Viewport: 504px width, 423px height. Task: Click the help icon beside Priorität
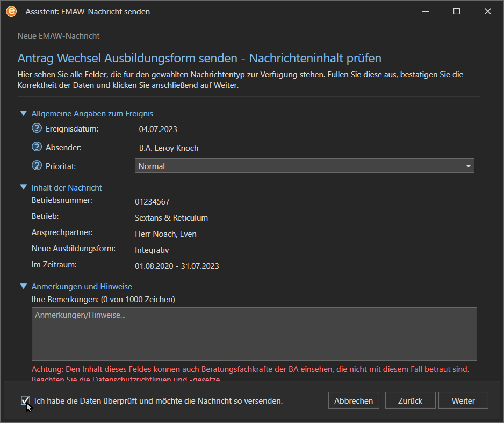(37, 165)
